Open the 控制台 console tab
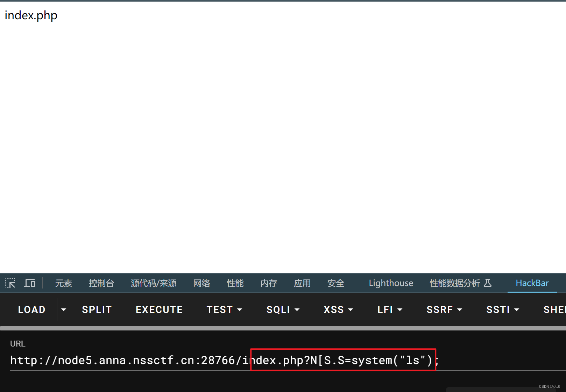This screenshot has height=392, width=566. coord(101,283)
